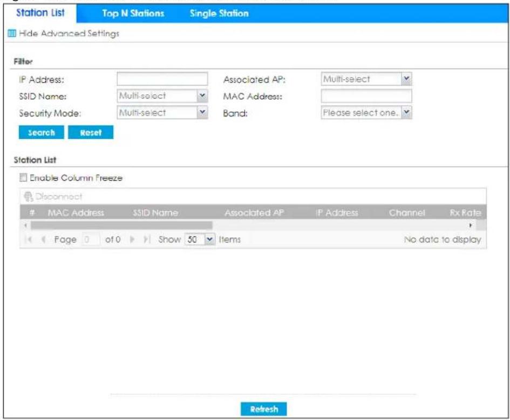The width and height of the screenshot is (510, 420).
Task: Go to previous page arrow icon
Action: (x=43, y=240)
